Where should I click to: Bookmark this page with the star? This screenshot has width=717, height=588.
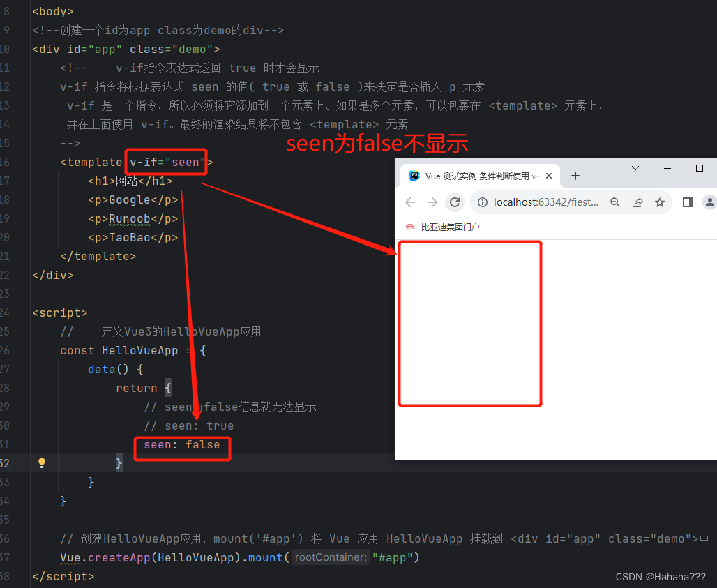(659, 202)
